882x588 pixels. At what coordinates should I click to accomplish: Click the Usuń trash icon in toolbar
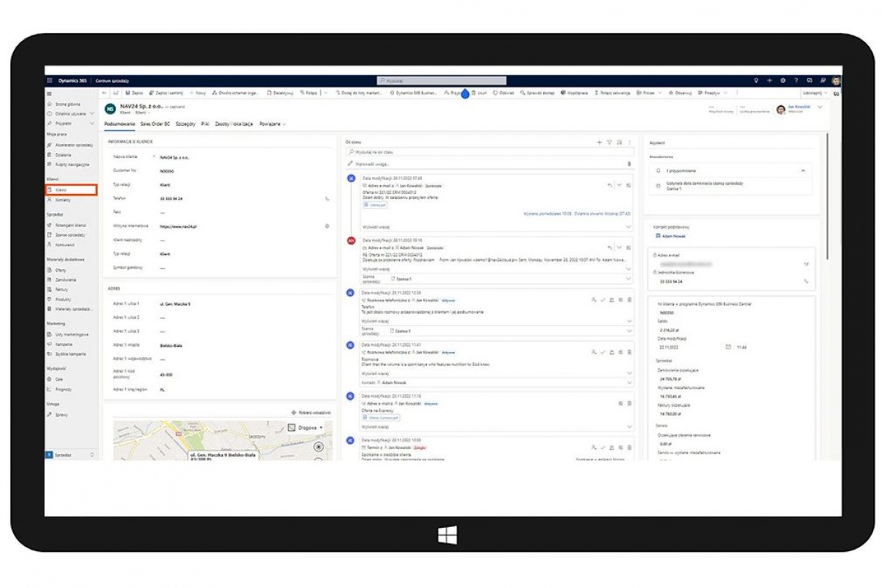(x=479, y=93)
